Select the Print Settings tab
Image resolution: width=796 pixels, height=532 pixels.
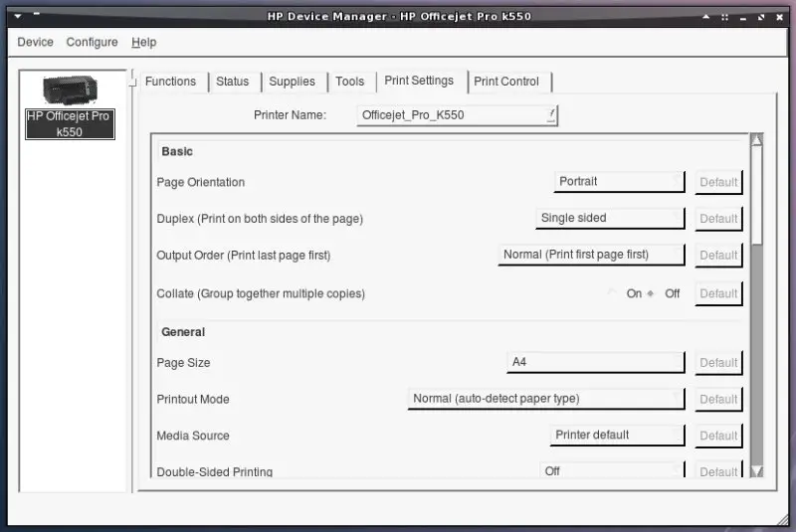click(419, 81)
